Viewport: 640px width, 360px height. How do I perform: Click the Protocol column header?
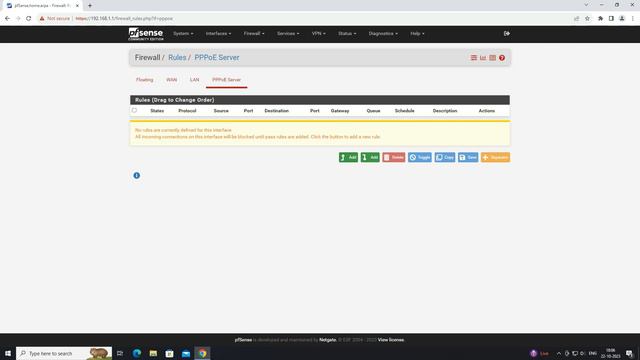(187, 111)
